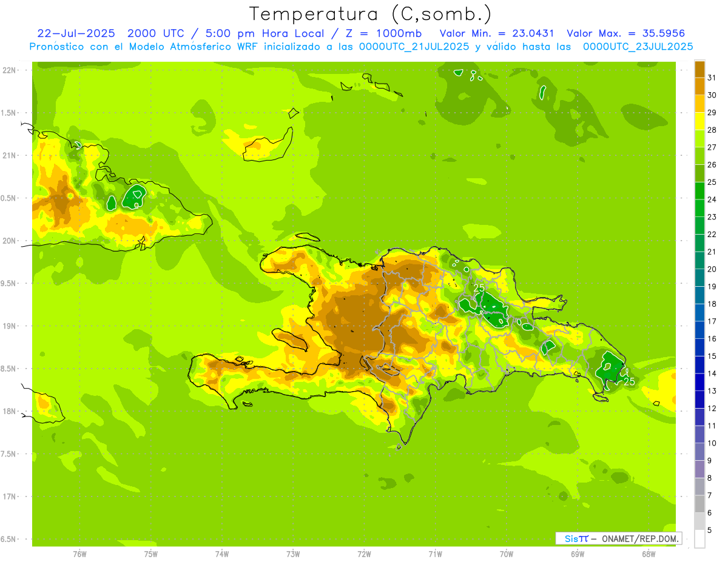The height and width of the screenshot is (562, 728).
Task: Click the title 'Temperatura (C,somb.)'
Action: [x=371, y=14]
